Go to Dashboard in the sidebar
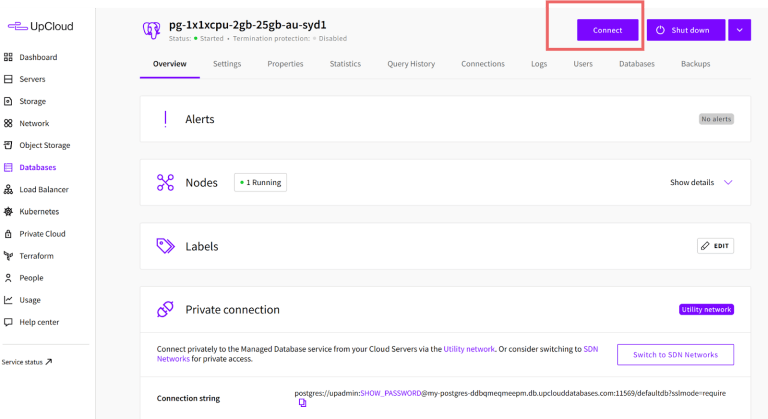Image resolution: width=768 pixels, height=419 pixels. (38, 57)
